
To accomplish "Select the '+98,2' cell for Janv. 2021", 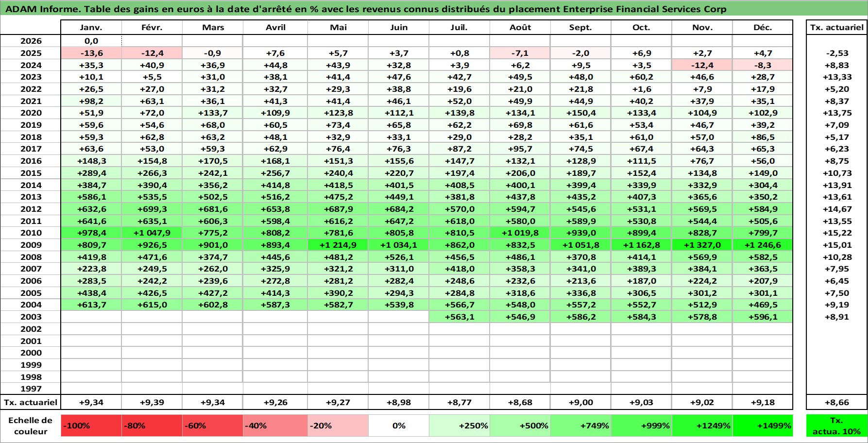I will pyautogui.click(x=91, y=101).
